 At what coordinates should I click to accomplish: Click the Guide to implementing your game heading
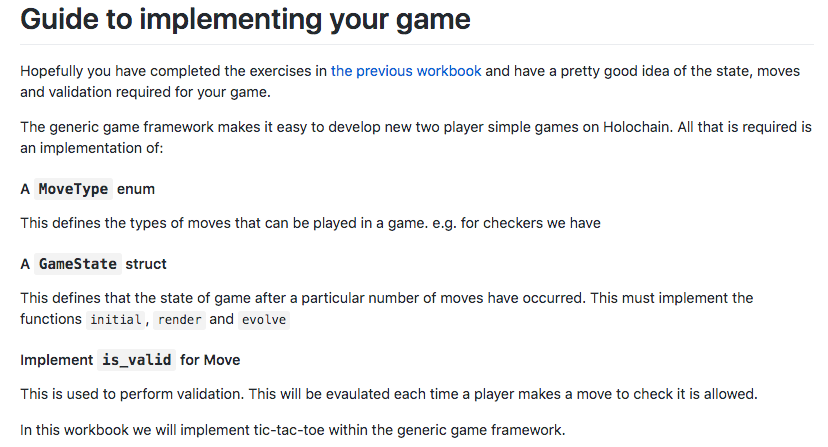(245, 19)
